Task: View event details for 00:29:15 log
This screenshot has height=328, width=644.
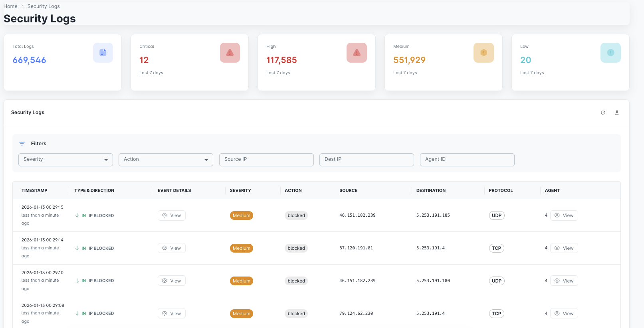Action: tap(172, 215)
